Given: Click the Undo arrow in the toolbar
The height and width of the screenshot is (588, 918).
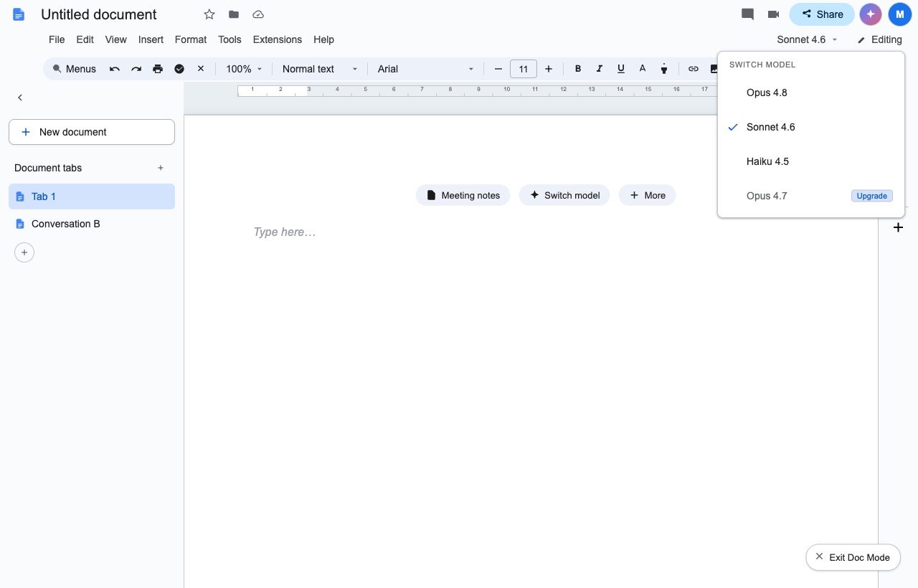Looking at the screenshot, I should (x=115, y=69).
